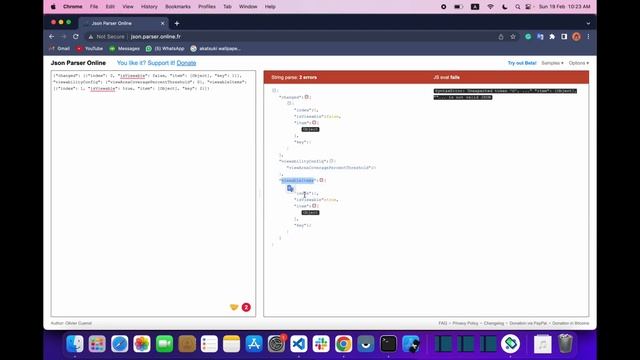Open a new tab with plus button
This screenshot has width=640, height=360.
tap(177, 23)
